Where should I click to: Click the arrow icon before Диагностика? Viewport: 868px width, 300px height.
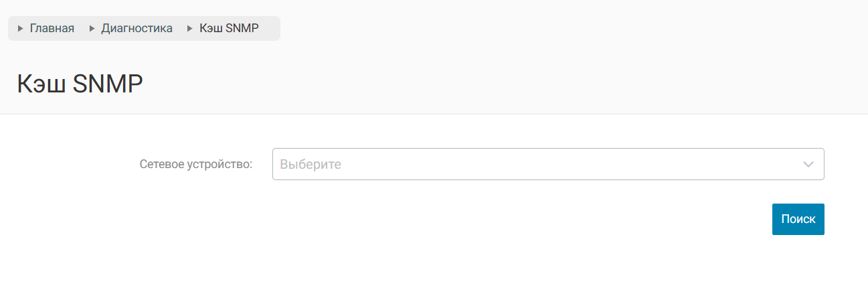pyautogui.click(x=92, y=29)
